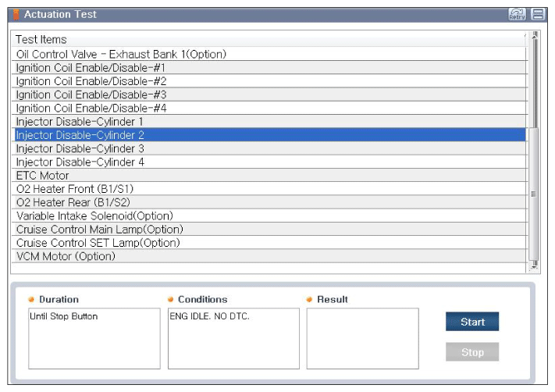Click the Conditions text box
Screen dimensions: 555x392
pos(233,338)
